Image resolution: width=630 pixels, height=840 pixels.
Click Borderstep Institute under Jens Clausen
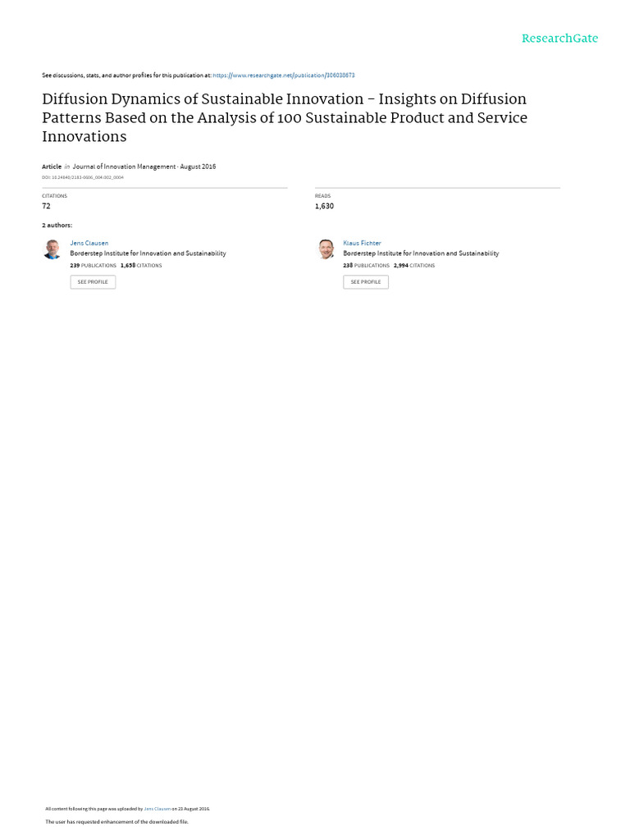point(148,253)
